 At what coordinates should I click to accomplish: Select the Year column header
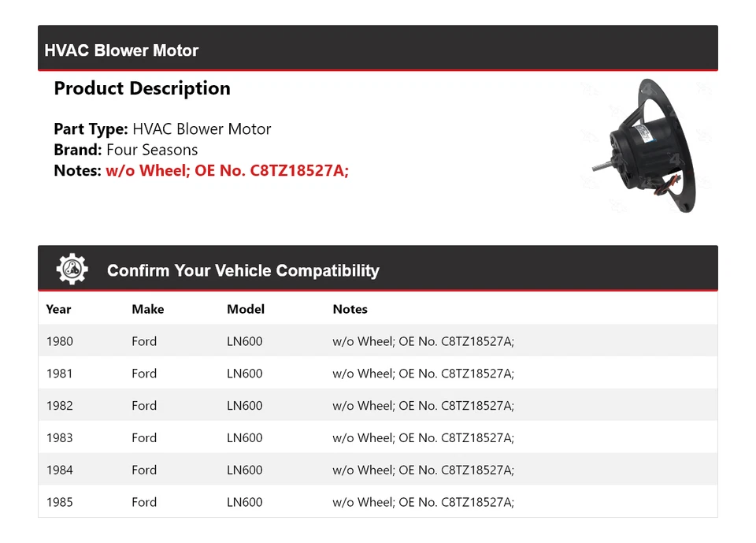pyautogui.click(x=58, y=309)
